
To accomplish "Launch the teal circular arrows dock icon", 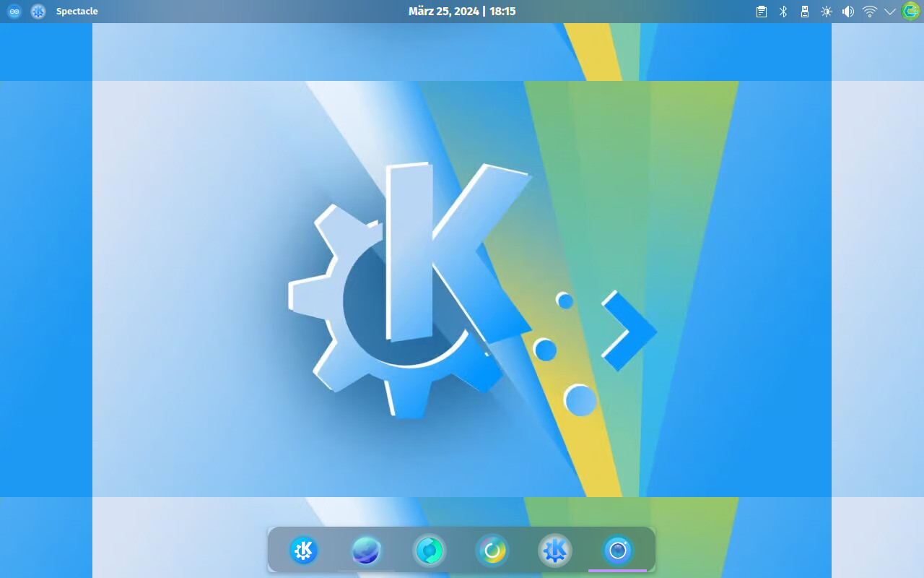I will tap(430, 551).
